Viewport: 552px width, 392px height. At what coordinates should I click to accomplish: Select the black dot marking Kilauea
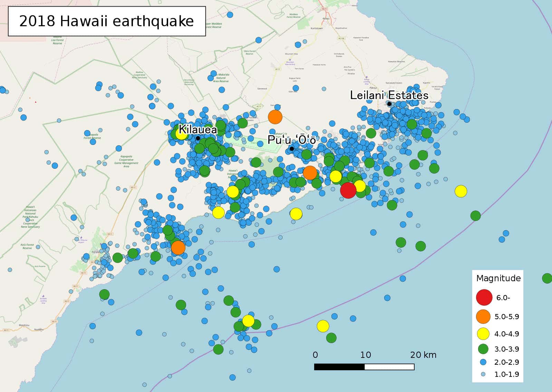pyautogui.click(x=198, y=138)
